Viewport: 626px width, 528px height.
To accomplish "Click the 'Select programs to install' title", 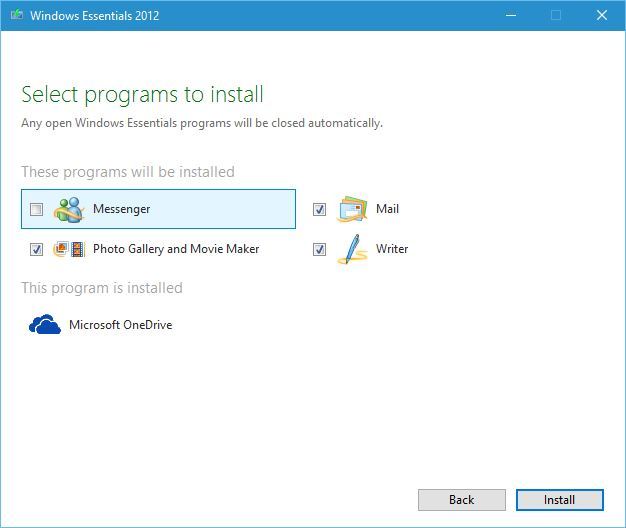I will pos(143,95).
